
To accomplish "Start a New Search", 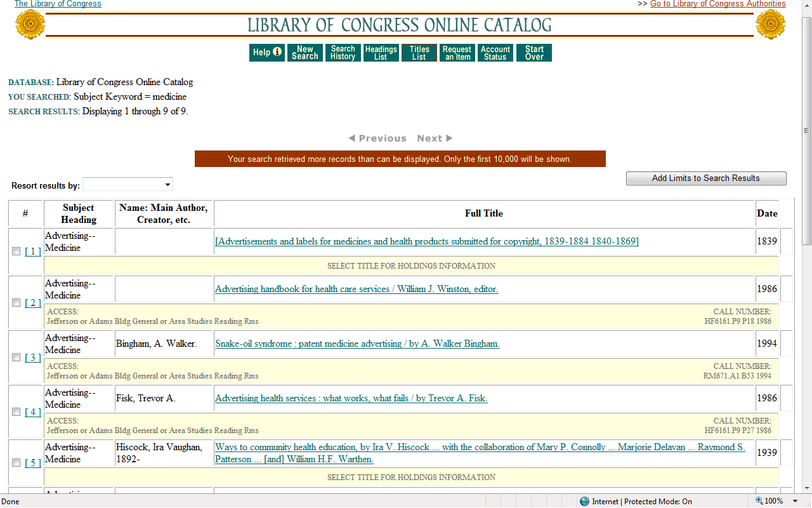I will 304,53.
